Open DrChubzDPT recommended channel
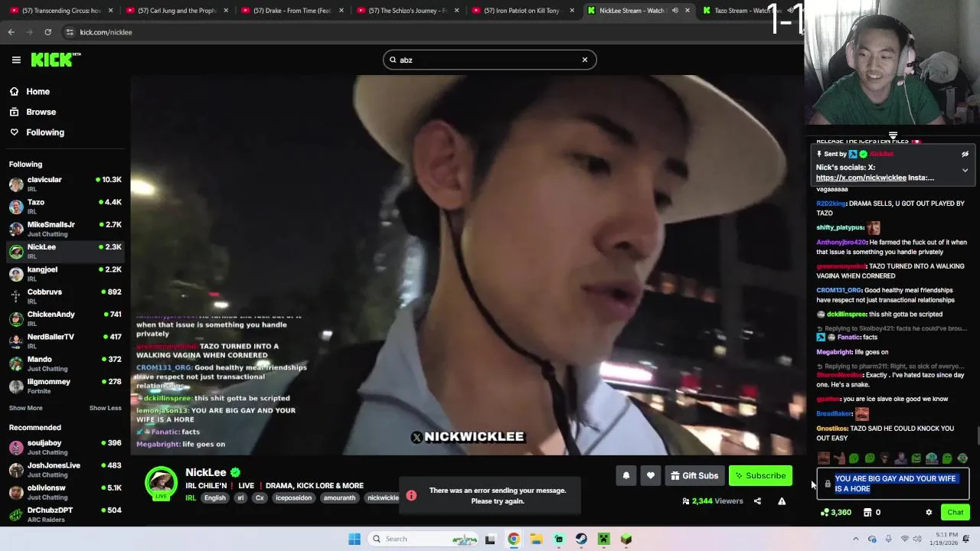The image size is (980, 551). point(65,514)
